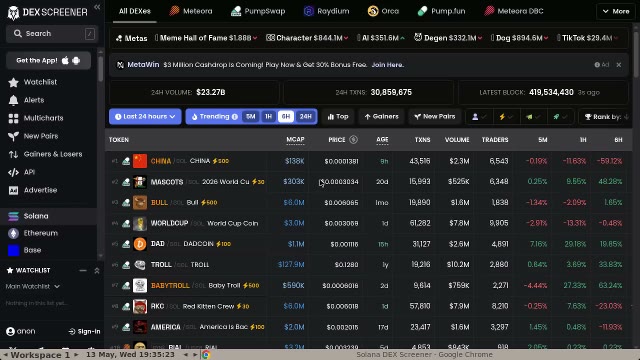Click the MASCOTS token thumbnail
640x360 pixels.
point(140,182)
